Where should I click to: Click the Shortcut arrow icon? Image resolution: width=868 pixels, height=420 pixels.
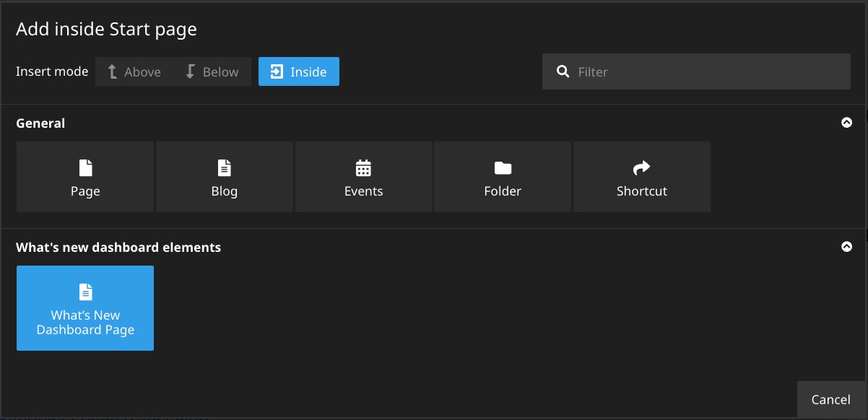pyautogui.click(x=641, y=168)
